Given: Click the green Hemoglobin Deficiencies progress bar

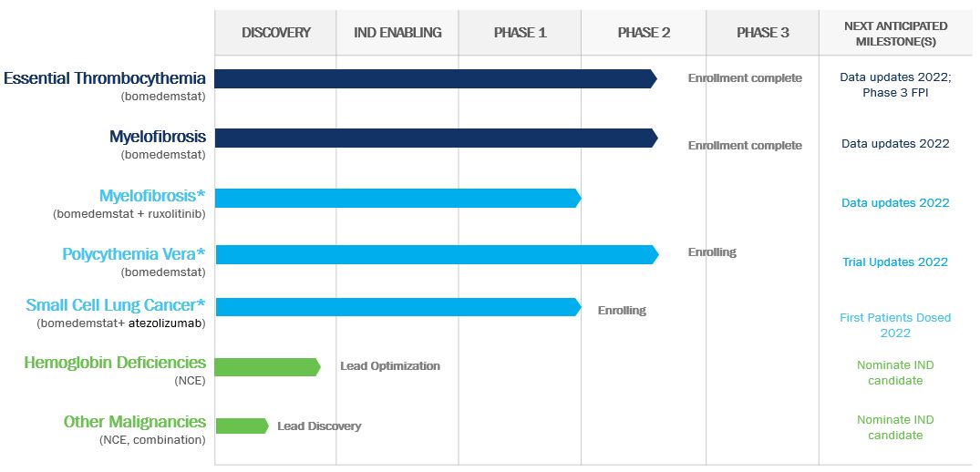Looking at the screenshot, I should click(266, 366).
